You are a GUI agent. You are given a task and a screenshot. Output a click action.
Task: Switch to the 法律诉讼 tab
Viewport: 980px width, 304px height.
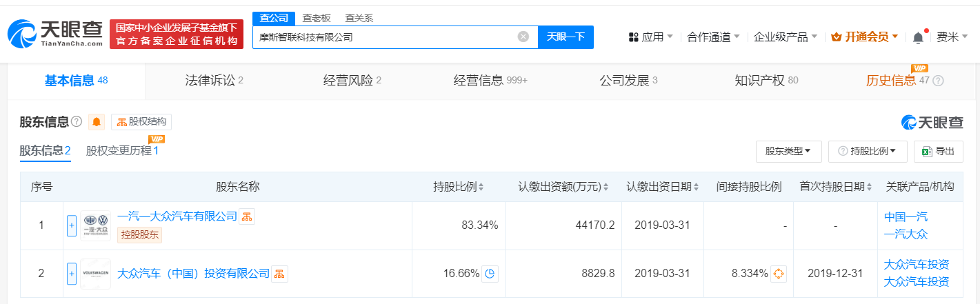214,81
